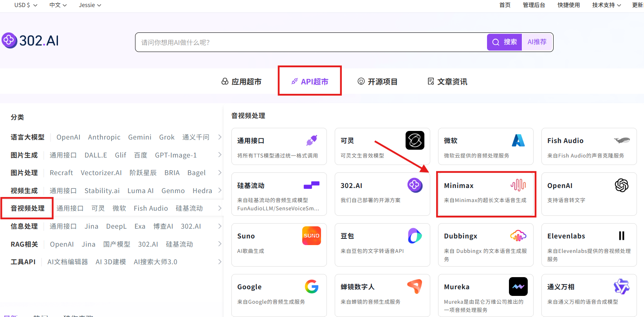Screen dimensions: 644x317
Task: Click the 搜索 search button
Action: [505, 42]
